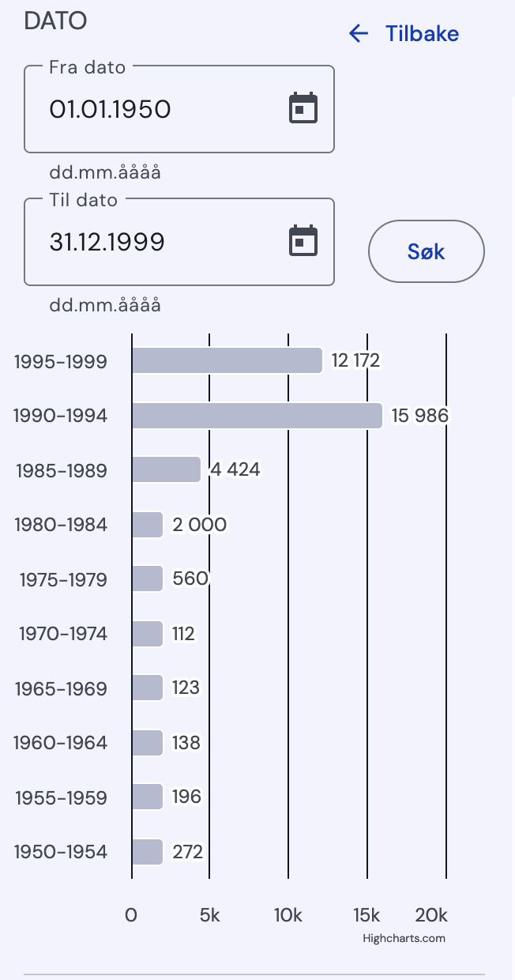
Task: Choose the 1970-1974 bar
Action: (x=147, y=634)
